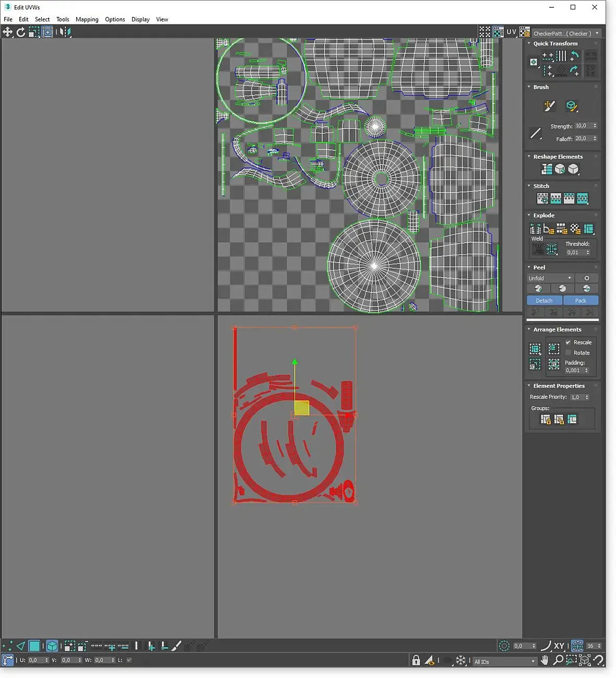This screenshot has height=678, width=616.
Task: Adjust the brush Strength spinner
Action: 595,126
